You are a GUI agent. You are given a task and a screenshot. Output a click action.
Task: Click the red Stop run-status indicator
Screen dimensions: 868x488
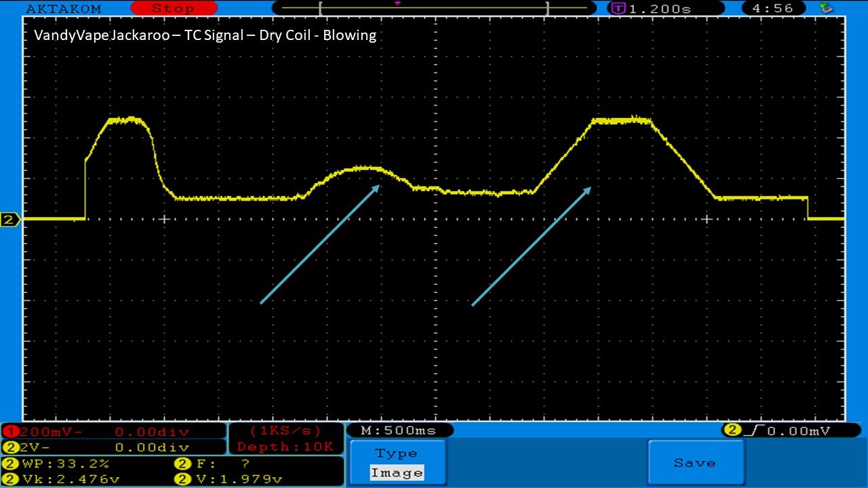click(x=174, y=8)
